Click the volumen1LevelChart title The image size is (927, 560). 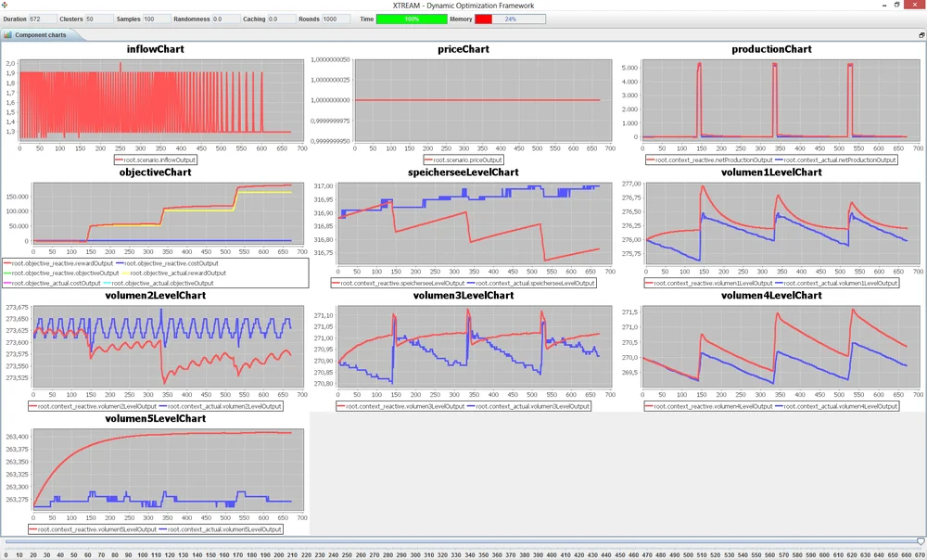click(x=771, y=172)
